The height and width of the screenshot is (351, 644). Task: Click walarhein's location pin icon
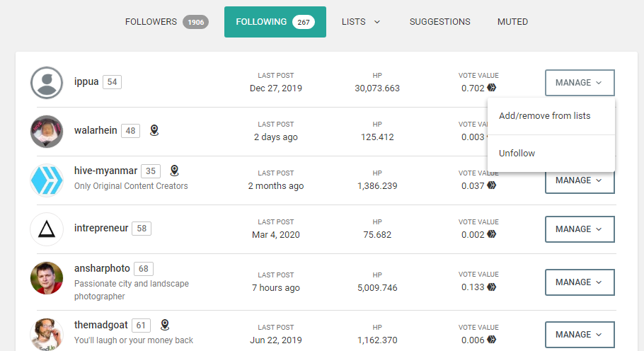point(154,130)
